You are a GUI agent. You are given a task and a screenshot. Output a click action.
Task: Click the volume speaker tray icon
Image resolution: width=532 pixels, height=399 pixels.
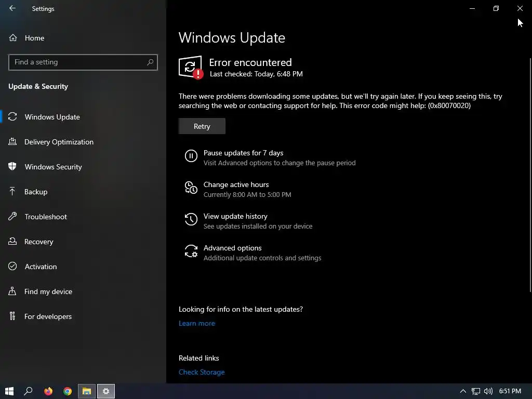pyautogui.click(x=488, y=391)
